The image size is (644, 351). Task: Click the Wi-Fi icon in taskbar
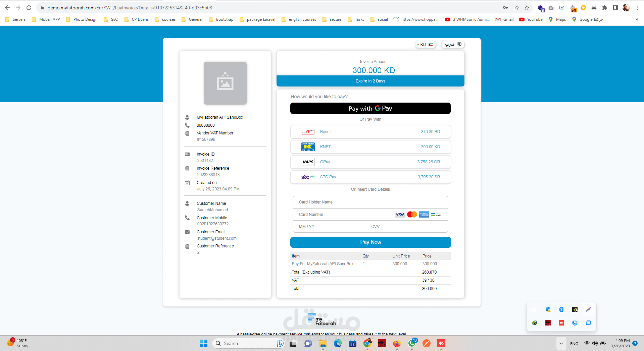pos(587,343)
